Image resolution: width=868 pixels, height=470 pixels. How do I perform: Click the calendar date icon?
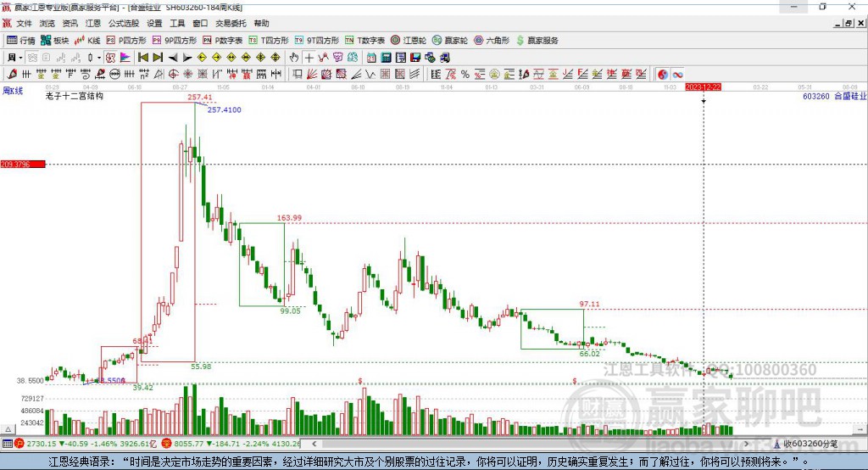(371, 58)
